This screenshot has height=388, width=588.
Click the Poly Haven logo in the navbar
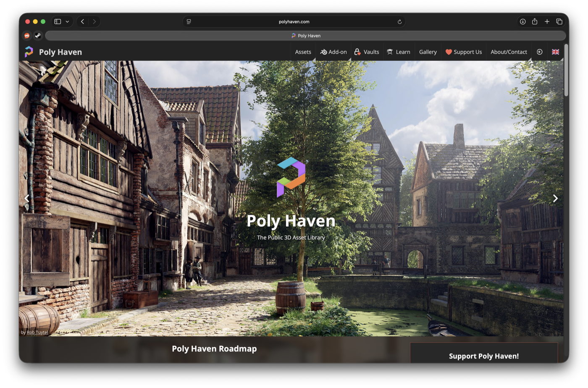(x=53, y=52)
